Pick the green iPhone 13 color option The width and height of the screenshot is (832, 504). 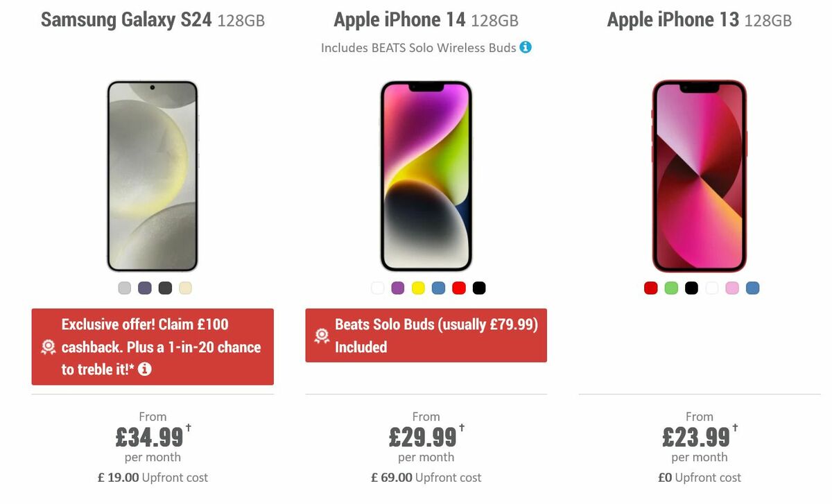[670, 288]
